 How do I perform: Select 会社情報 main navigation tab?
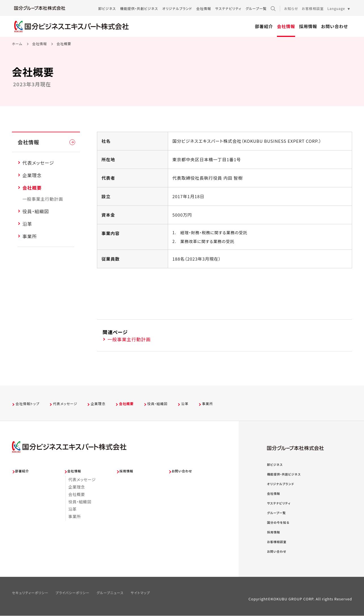click(286, 26)
